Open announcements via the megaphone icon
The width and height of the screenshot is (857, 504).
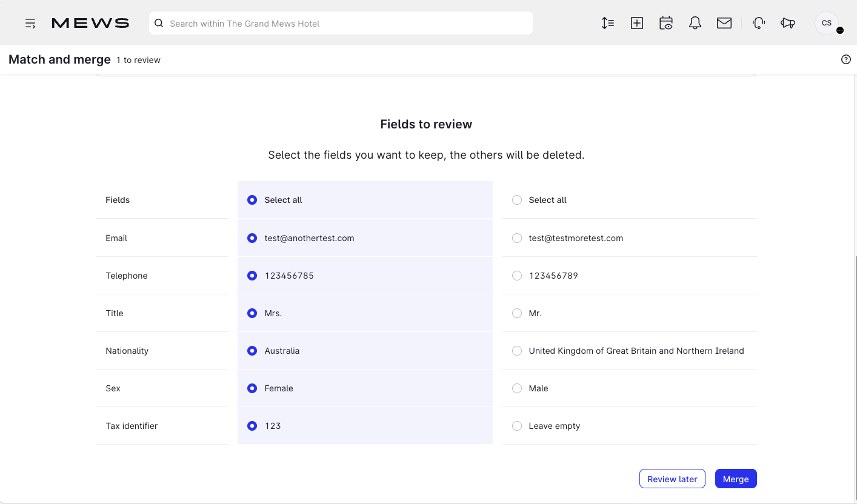click(x=787, y=22)
